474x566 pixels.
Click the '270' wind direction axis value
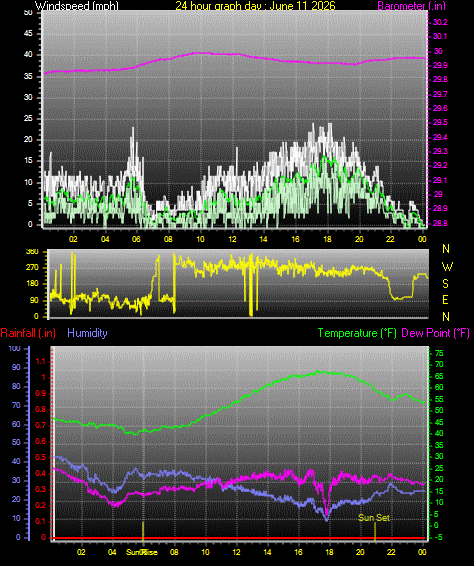coord(32,267)
